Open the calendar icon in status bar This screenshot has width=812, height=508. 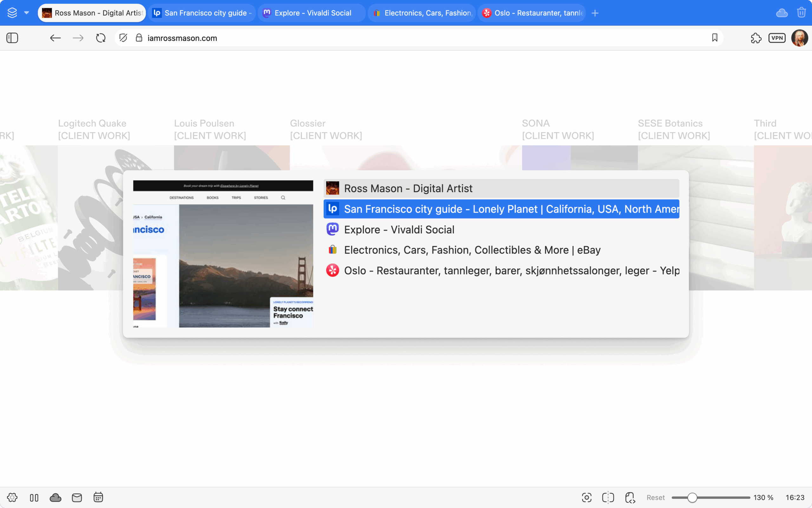click(x=98, y=497)
